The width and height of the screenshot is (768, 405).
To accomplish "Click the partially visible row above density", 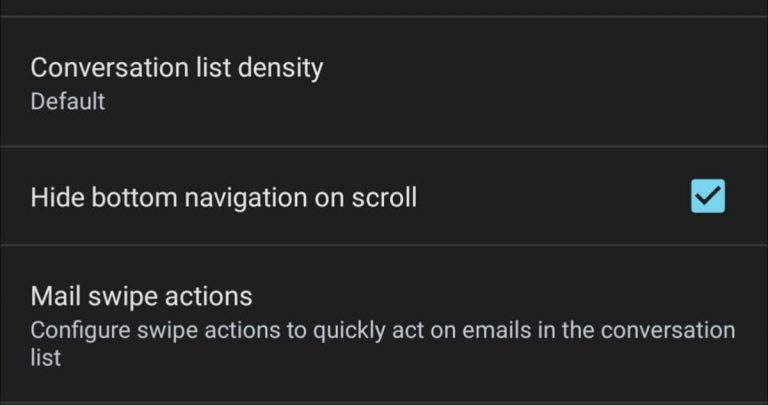I will tap(384, 7).
